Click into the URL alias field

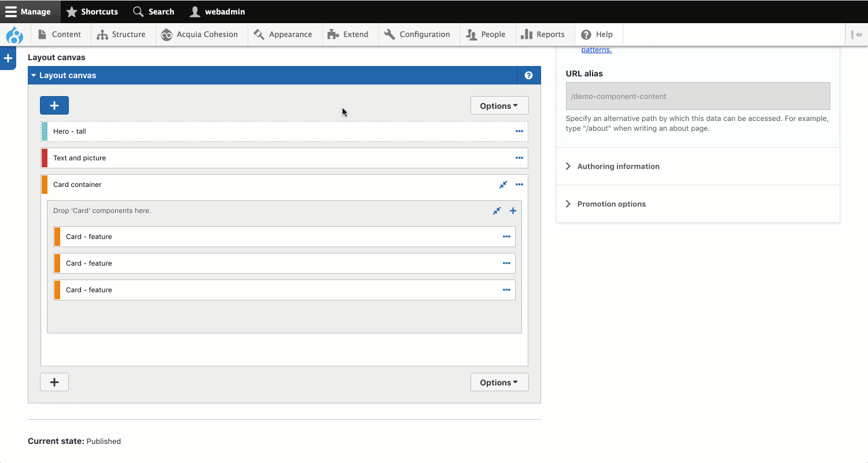697,96
